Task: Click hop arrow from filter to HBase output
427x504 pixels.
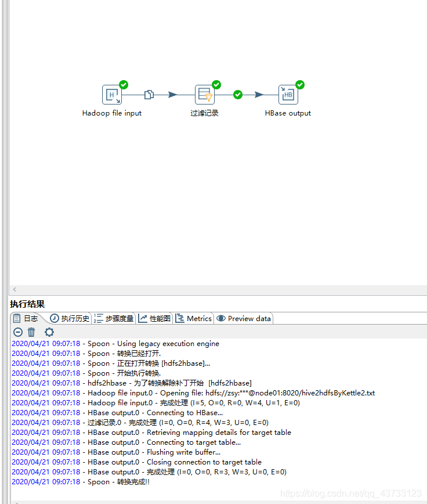Action: pos(259,95)
